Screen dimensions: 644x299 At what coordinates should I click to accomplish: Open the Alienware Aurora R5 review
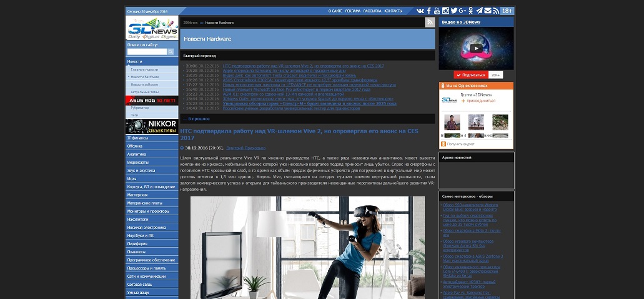pyautogui.click(x=468, y=246)
